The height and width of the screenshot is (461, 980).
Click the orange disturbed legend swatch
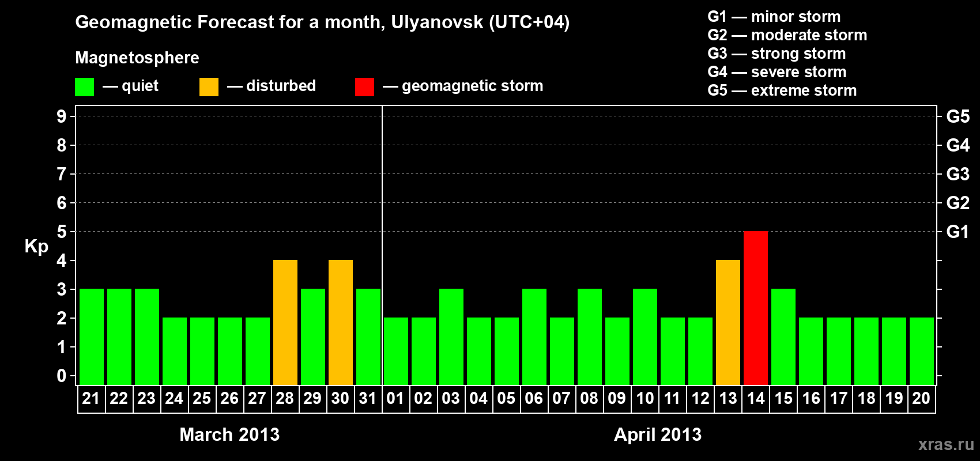(209, 87)
